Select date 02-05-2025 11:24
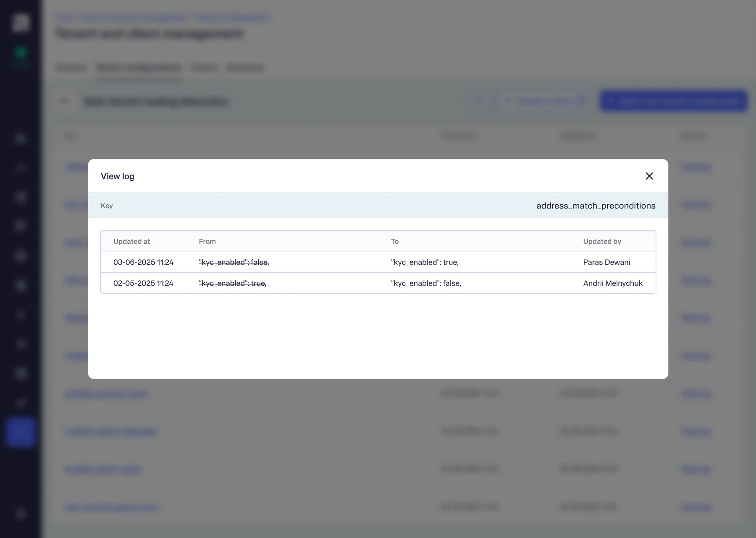 click(x=143, y=283)
